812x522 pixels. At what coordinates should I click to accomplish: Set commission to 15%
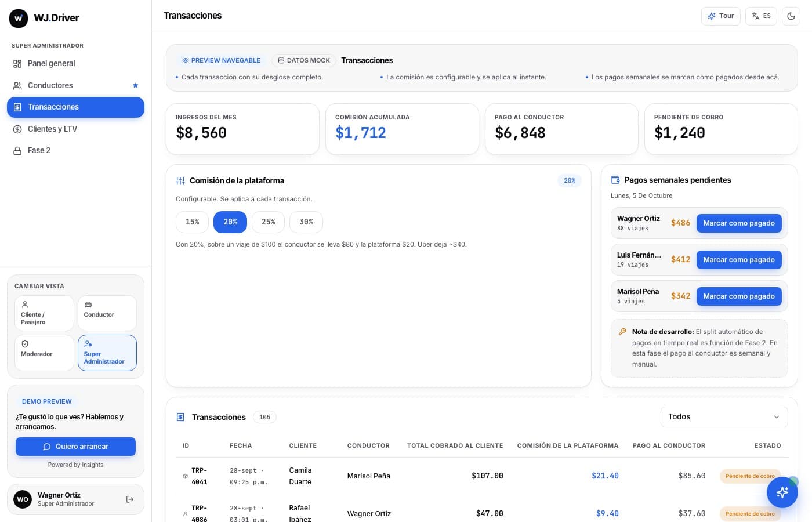tap(193, 222)
